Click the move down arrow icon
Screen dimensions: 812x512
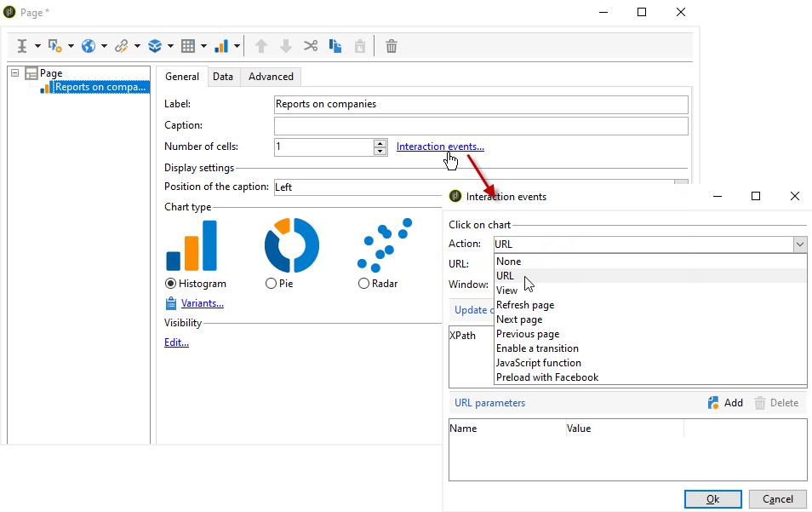[286, 46]
